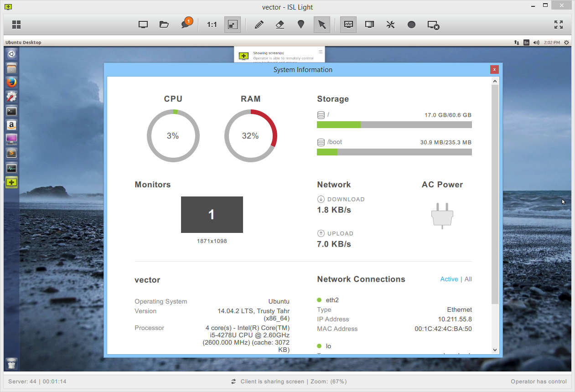
Task: Set zoom to 1:1 actual size
Action: click(212, 25)
